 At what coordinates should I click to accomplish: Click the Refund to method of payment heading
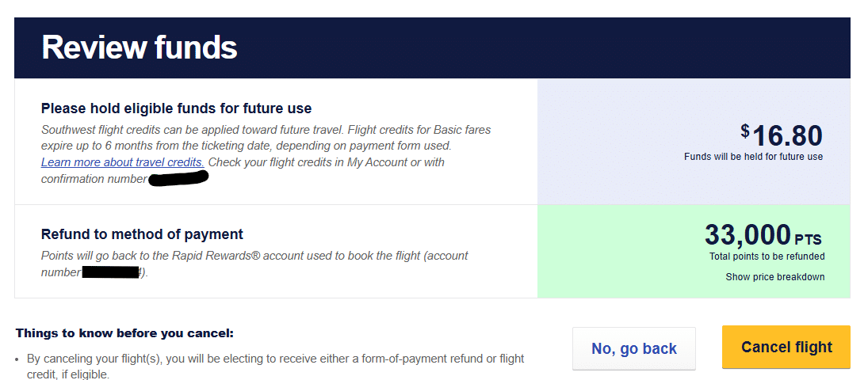(142, 234)
